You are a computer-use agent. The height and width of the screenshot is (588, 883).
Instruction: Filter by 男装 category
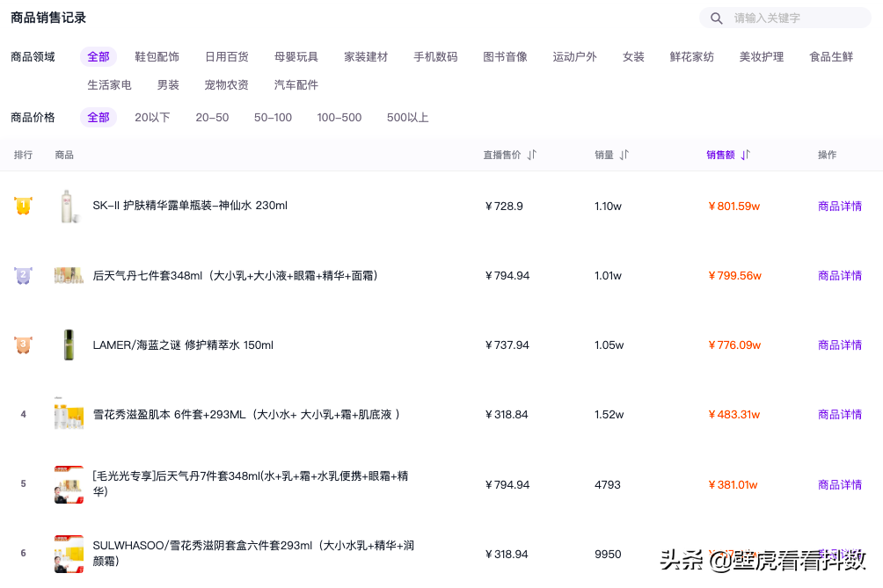(x=168, y=84)
